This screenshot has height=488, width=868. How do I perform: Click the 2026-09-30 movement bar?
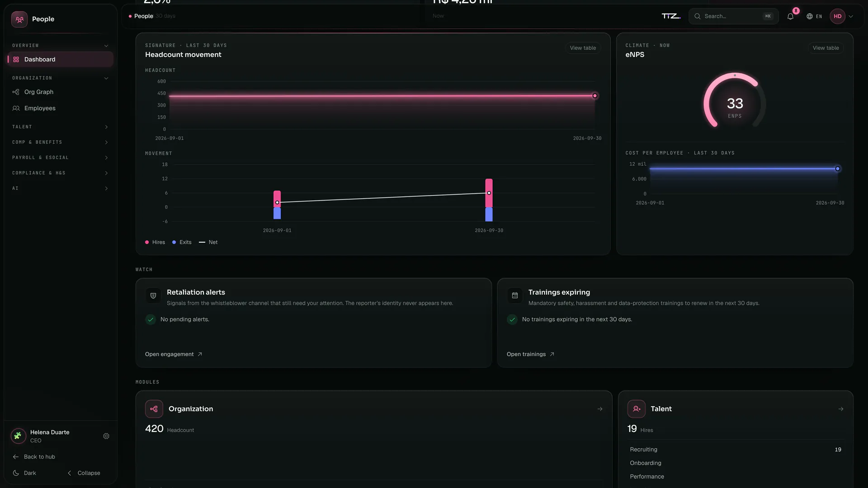(x=489, y=200)
